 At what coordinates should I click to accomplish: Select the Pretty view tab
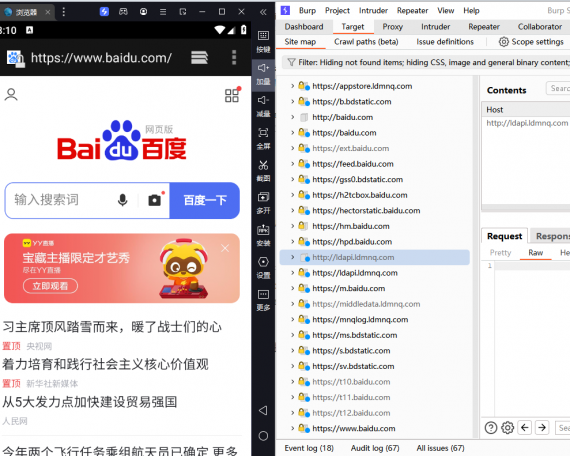click(500, 253)
